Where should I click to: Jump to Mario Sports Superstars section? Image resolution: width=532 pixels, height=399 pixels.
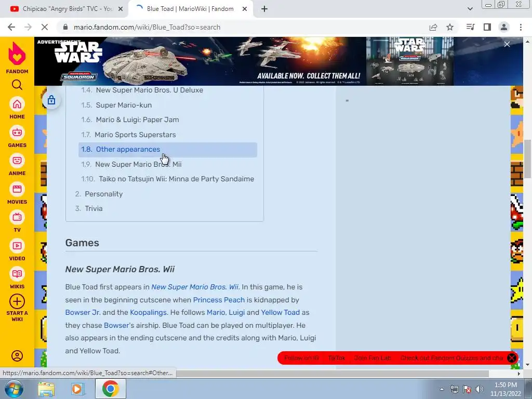click(135, 135)
